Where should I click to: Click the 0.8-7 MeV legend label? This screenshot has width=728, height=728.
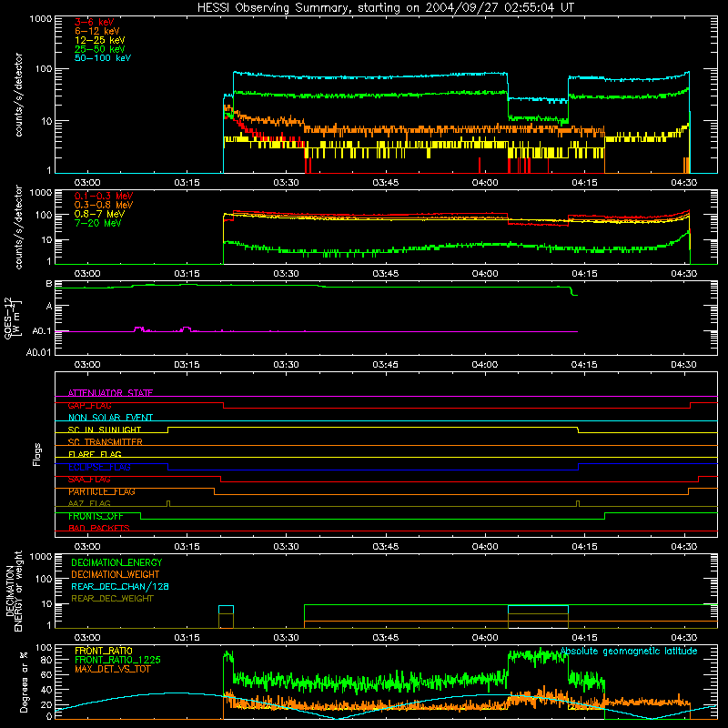[99, 214]
